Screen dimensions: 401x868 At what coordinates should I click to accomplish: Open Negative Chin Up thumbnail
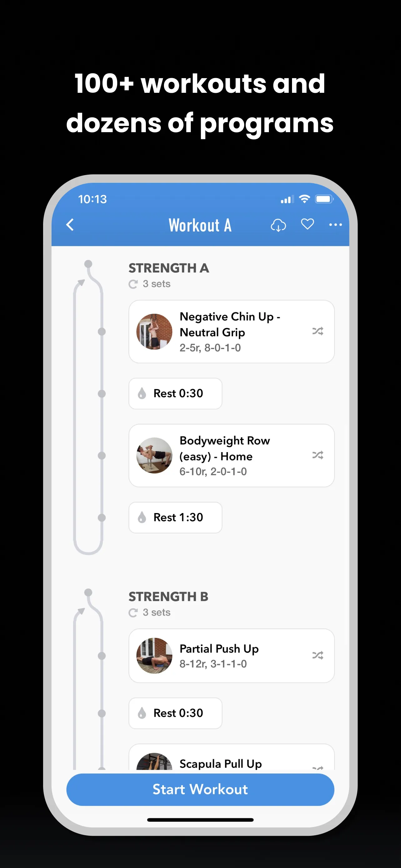[x=154, y=332]
